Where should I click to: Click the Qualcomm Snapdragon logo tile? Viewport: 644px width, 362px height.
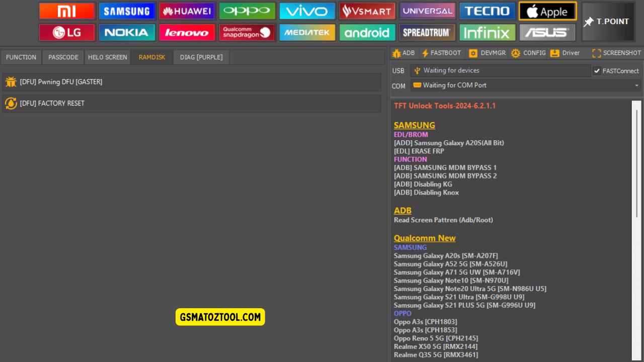247,32
